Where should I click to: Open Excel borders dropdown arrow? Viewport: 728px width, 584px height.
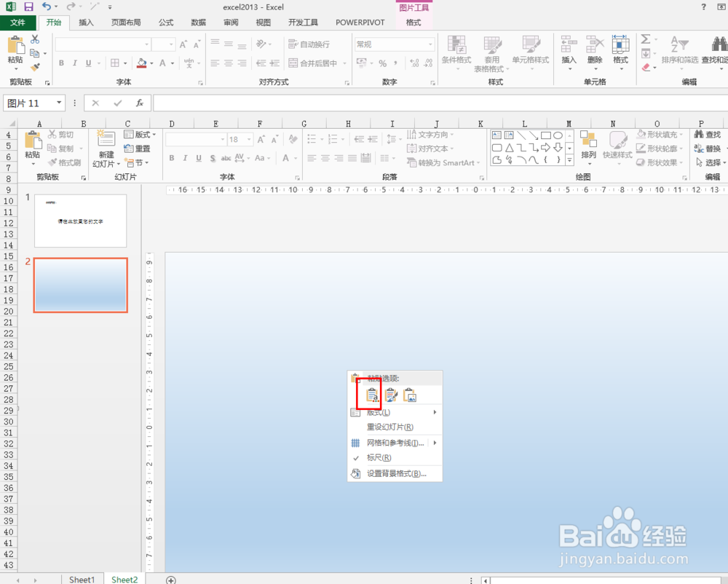coord(125,63)
